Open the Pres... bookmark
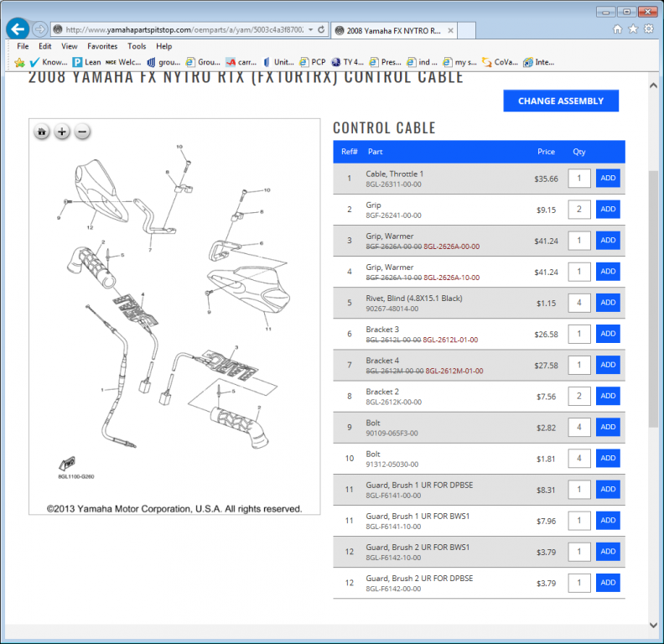664x644 pixels. pyautogui.click(x=386, y=62)
